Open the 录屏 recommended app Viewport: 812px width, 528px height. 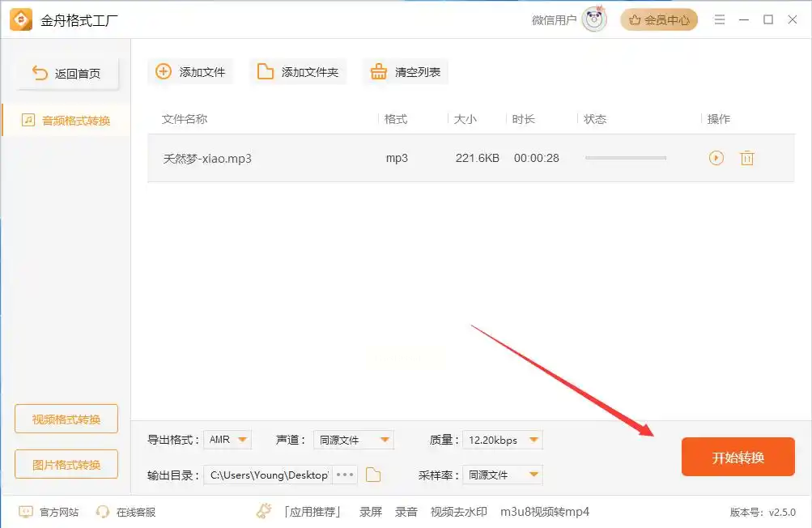[371, 512]
